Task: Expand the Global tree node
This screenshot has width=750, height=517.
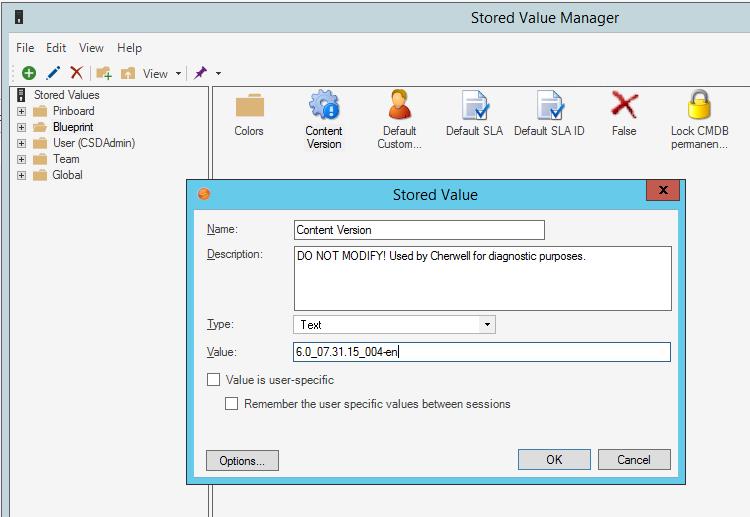Action: tap(21, 175)
